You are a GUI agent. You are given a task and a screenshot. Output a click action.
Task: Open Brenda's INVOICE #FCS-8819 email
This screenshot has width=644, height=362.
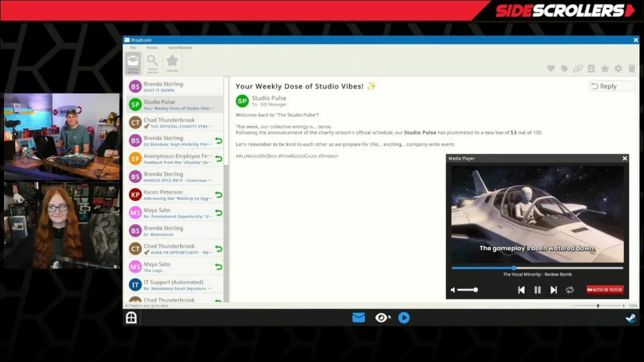point(175,177)
